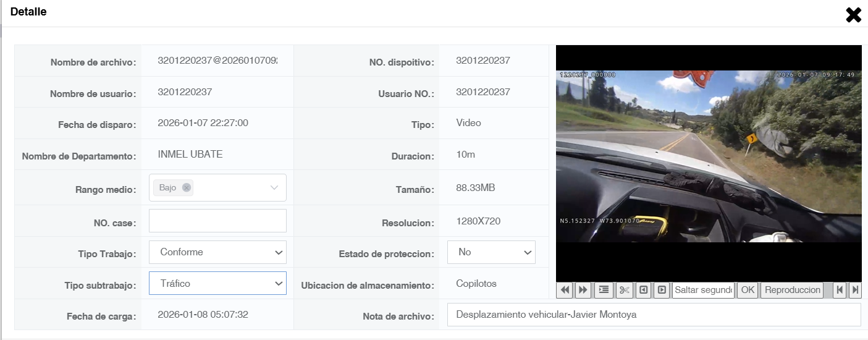868x340 pixels.
Task: Open the Tipo subtrabajo dropdown
Action: coord(217,283)
